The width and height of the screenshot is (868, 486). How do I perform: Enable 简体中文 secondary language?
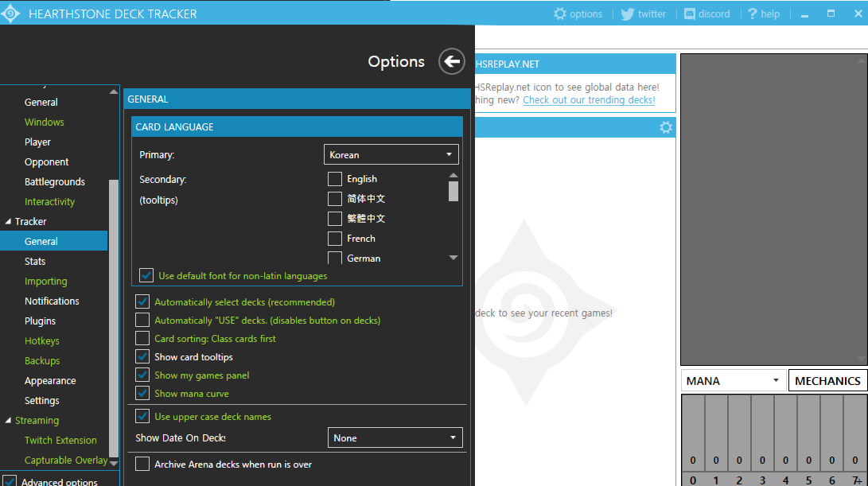334,199
